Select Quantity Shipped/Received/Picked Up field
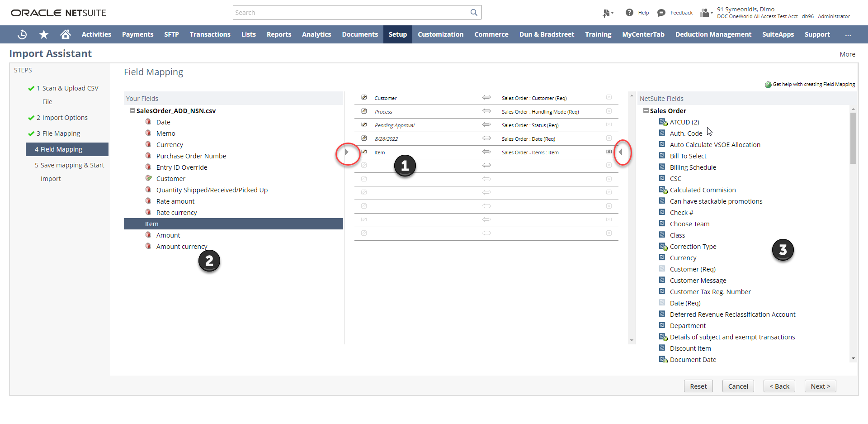 (212, 190)
